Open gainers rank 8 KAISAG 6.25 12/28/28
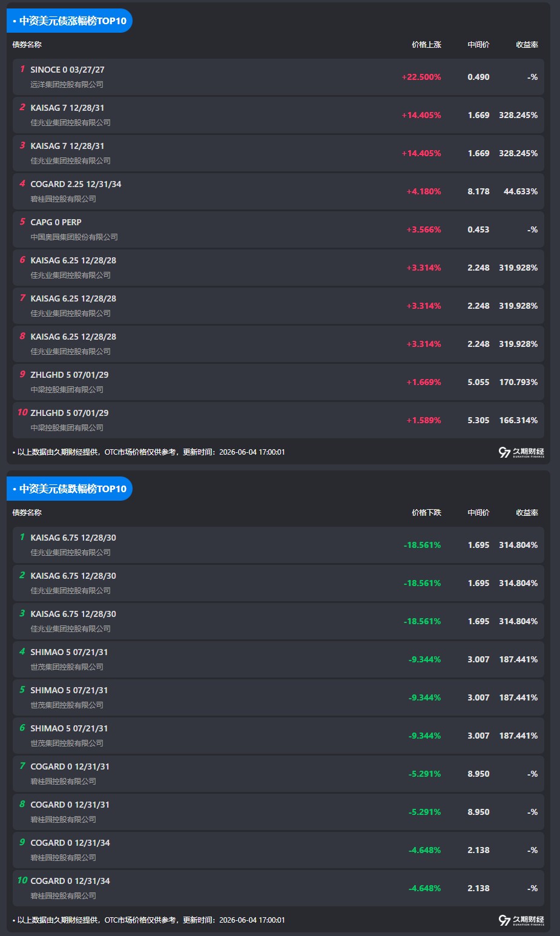Screen dimensions: 560x936 [278, 344]
